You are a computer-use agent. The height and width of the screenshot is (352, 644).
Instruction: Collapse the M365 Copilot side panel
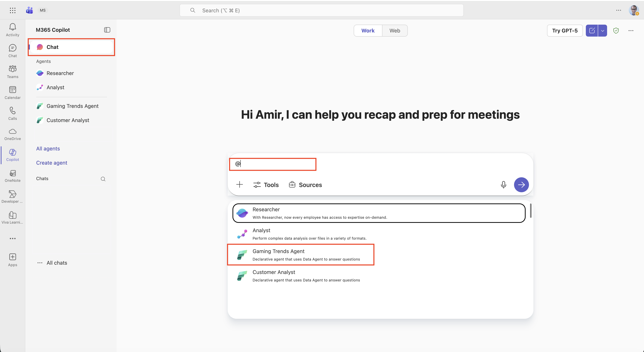pyautogui.click(x=107, y=30)
